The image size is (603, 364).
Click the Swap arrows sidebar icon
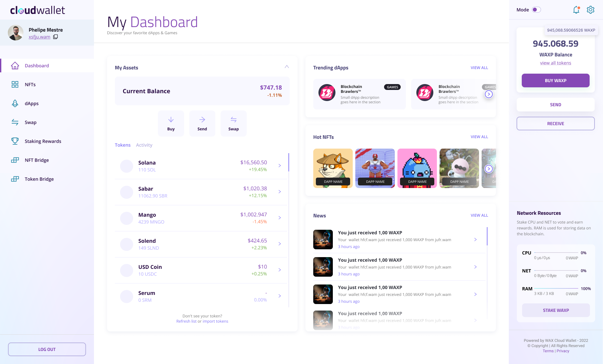point(15,122)
